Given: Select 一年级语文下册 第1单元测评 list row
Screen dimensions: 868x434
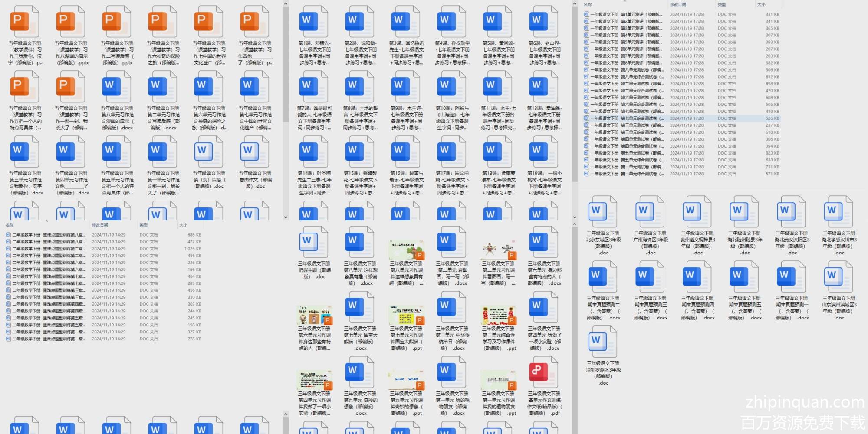Looking at the screenshot, I should [x=625, y=14].
